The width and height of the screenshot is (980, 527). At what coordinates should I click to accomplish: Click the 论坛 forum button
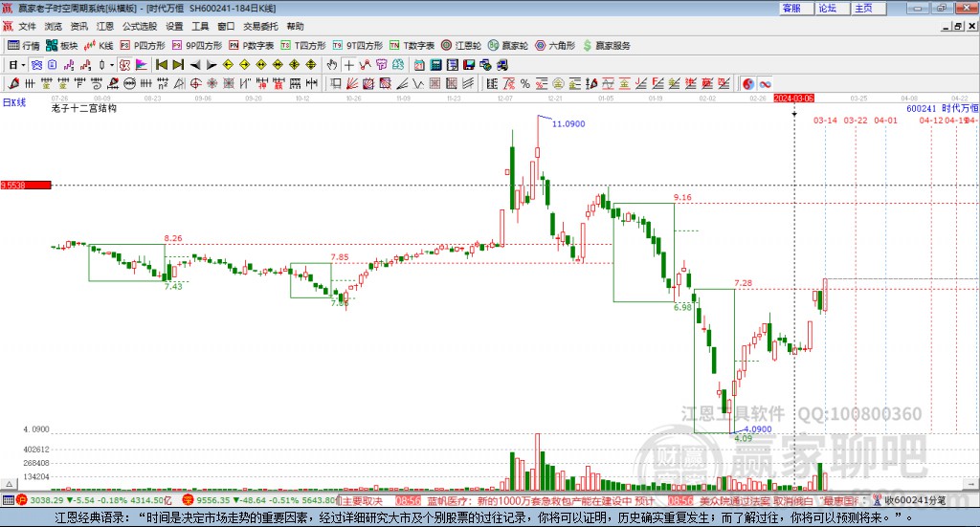coord(833,8)
